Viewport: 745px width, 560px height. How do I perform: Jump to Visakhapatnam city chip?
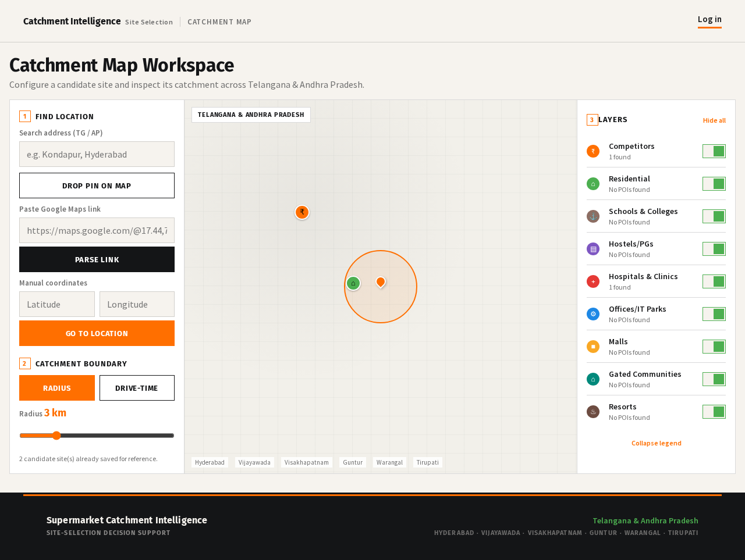coord(307,462)
